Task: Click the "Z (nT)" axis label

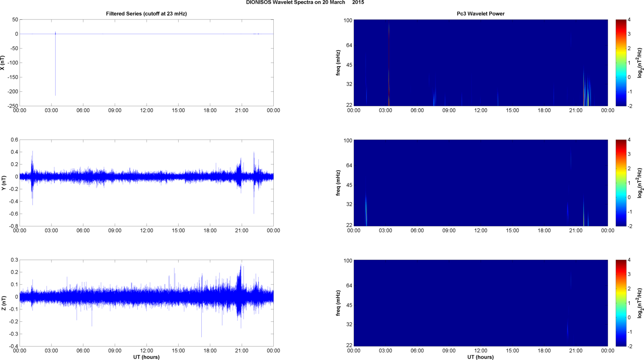Action: [x=3, y=303]
